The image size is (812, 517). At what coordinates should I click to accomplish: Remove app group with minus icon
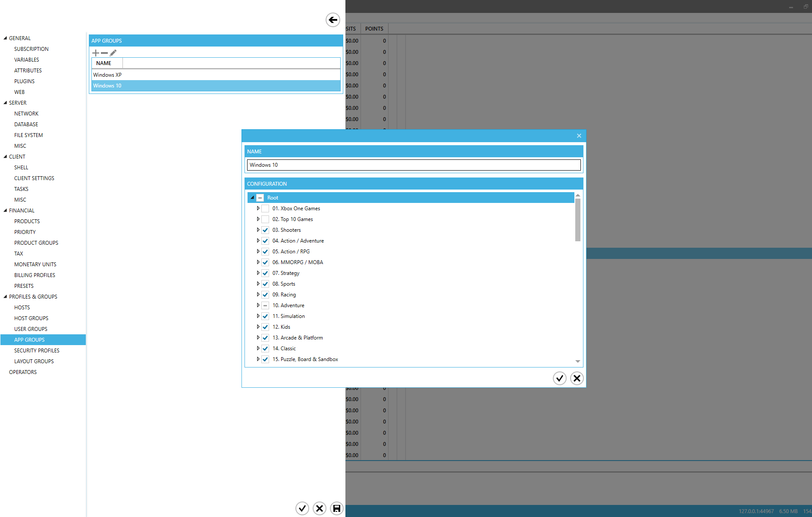click(x=104, y=53)
